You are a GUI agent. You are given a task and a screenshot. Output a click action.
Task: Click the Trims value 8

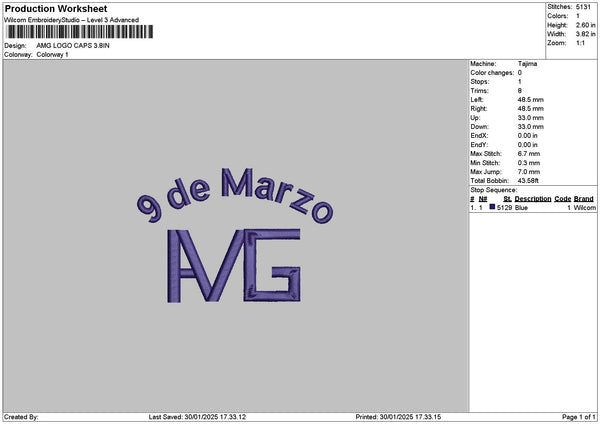point(520,91)
